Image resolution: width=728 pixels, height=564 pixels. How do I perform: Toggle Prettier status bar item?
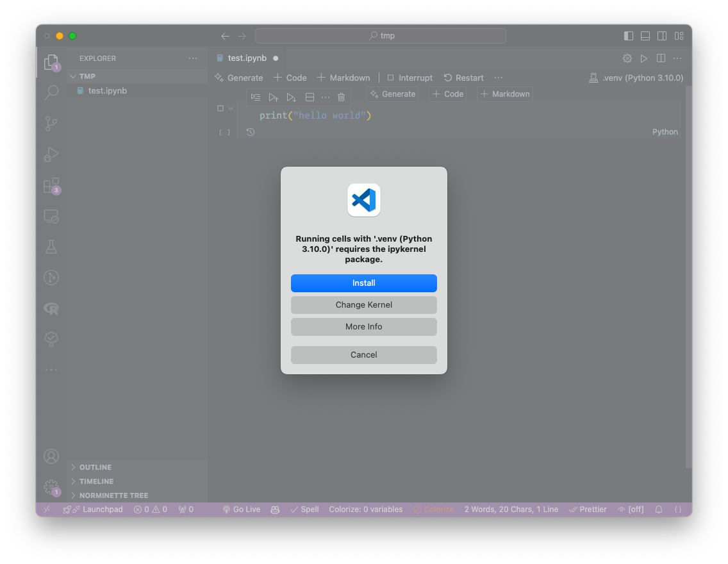[588, 510]
